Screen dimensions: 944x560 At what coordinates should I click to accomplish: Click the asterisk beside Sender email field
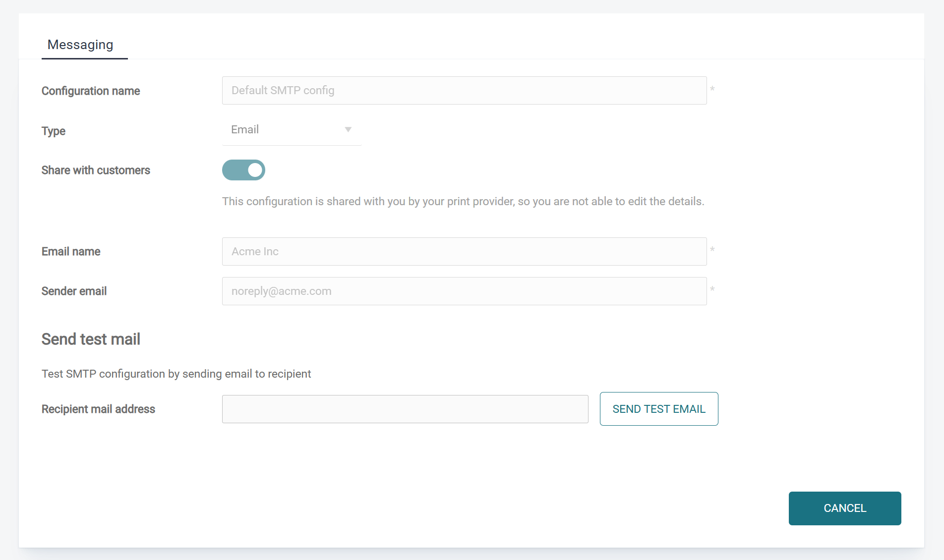712,289
